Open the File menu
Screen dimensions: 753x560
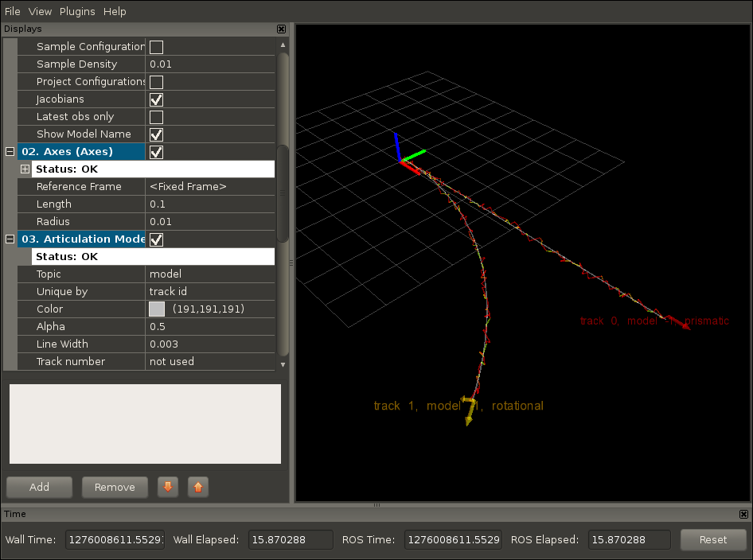[x=13, y=11]
